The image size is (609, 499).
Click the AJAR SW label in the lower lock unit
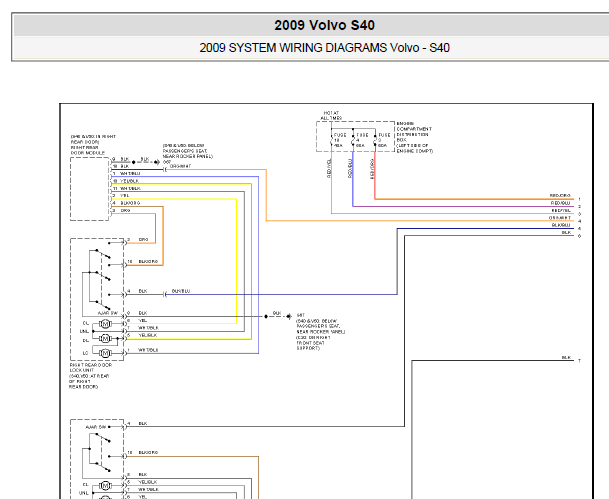coord(96,427)
